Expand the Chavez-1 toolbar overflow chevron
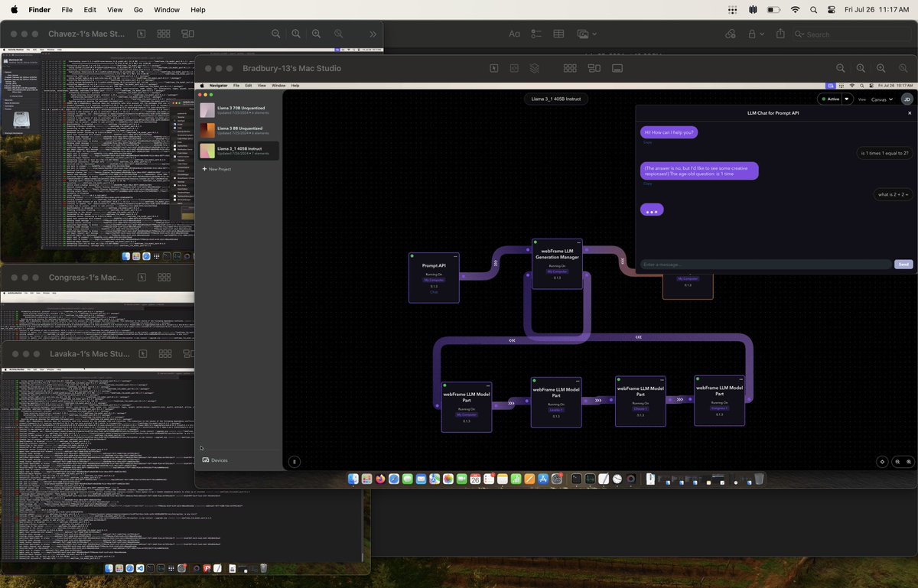918x588 pixels. [373, 34]
